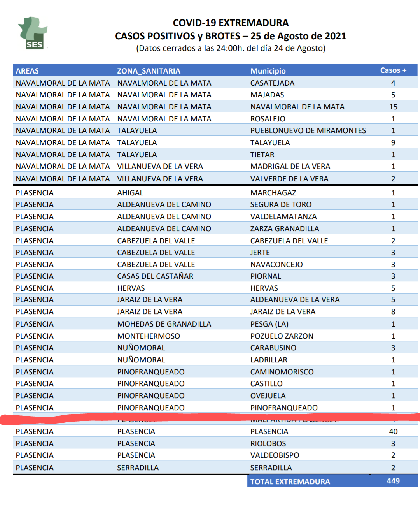Click the Municipio column header
420x522 pixels.
[x=268, y=71]
